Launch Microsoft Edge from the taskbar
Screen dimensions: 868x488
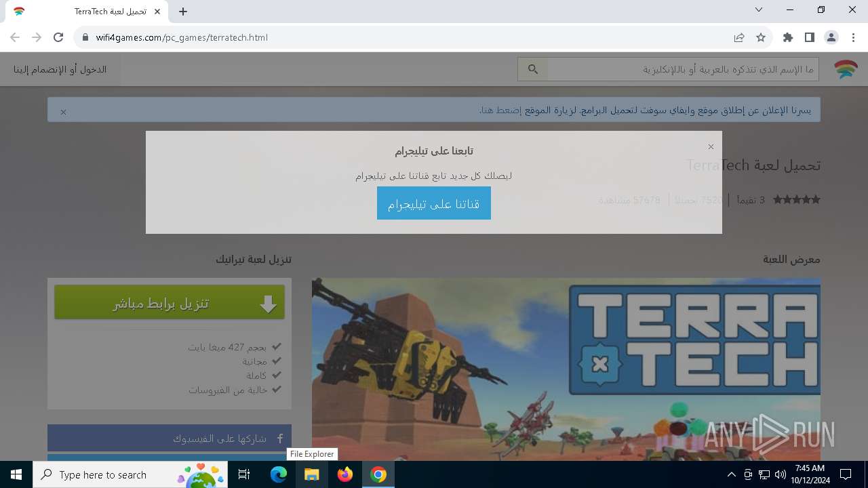pyautogui.click(x=279, y=474)
